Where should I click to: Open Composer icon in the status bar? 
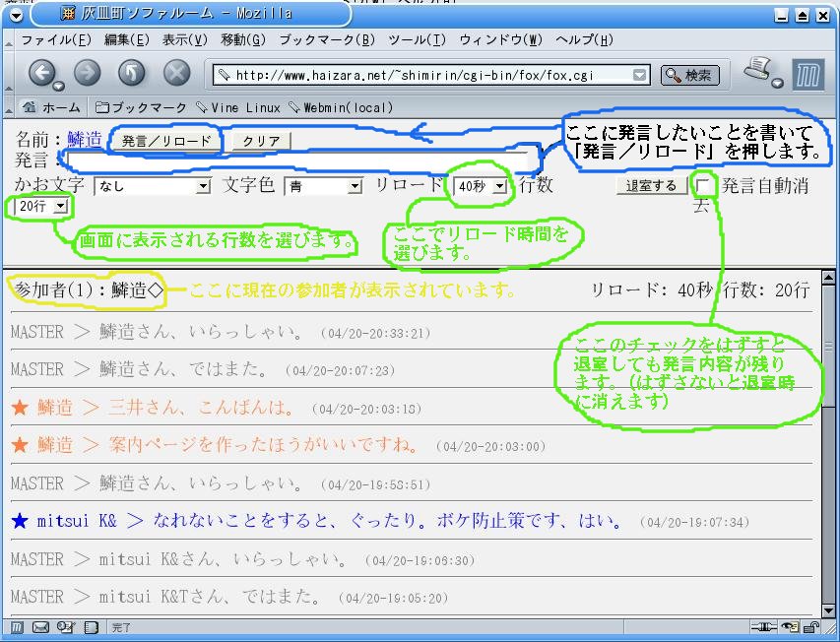(x=66, y=625)
